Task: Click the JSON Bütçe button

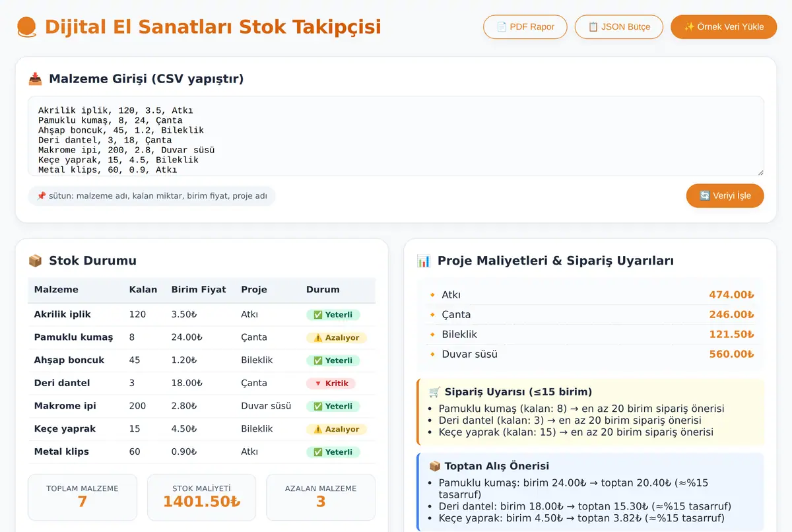Action: [x=619, y=27]
